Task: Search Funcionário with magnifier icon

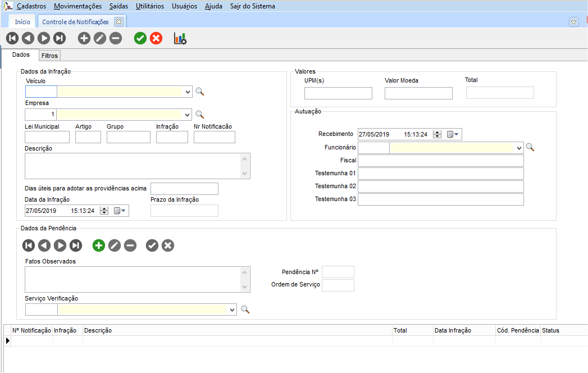Action: (530, 147)
